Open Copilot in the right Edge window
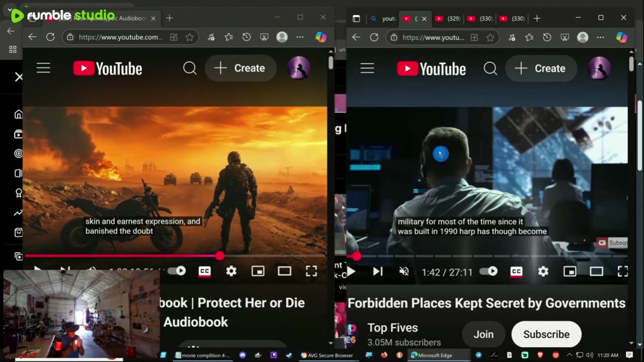644x362 pixels. [x=621, y=37]
